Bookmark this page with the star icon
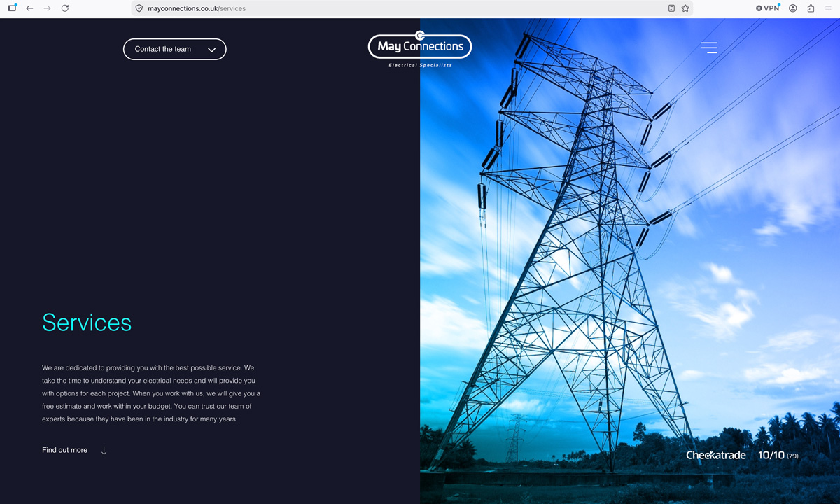Screen dimensions: 840x504 [685, 8]
